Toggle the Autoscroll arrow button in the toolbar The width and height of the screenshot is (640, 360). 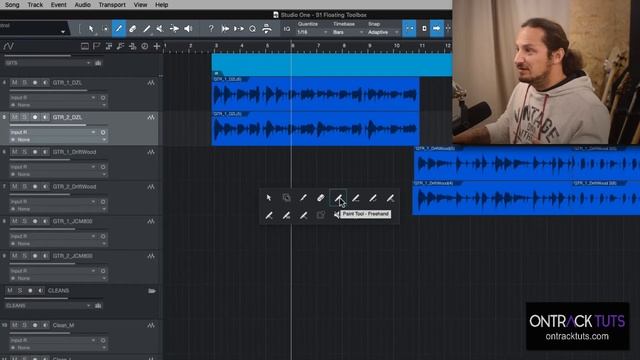point(436,29)
